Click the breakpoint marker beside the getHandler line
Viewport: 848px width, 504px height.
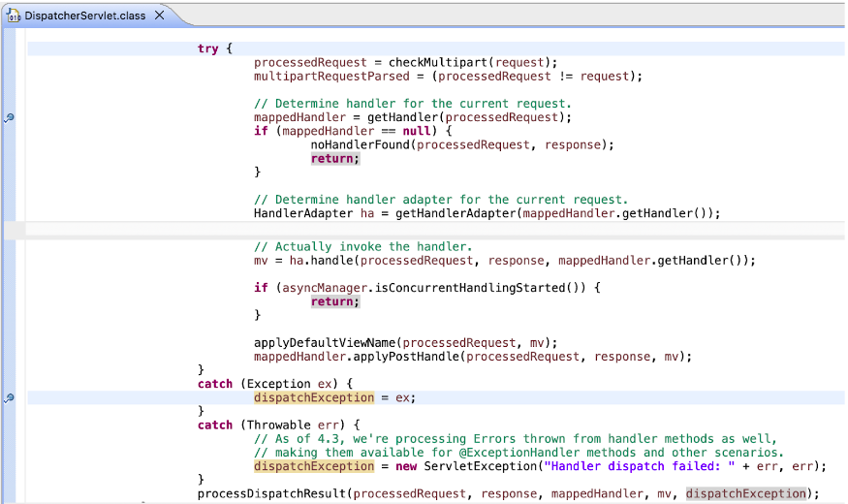9,117
